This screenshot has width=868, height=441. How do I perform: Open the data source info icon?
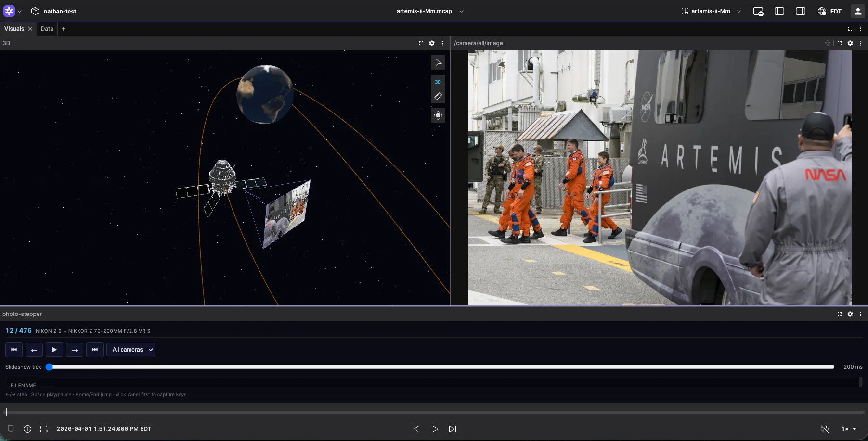pos(27,429)
